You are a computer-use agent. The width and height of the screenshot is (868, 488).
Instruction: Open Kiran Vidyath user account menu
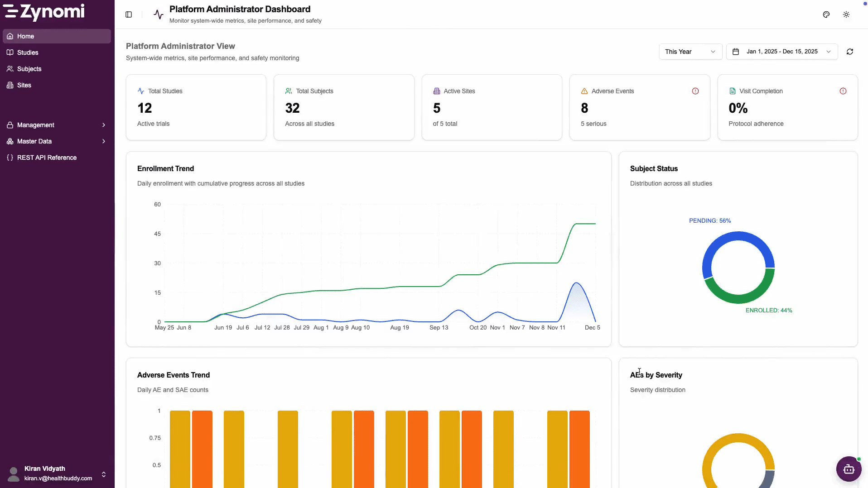(57, 474)
